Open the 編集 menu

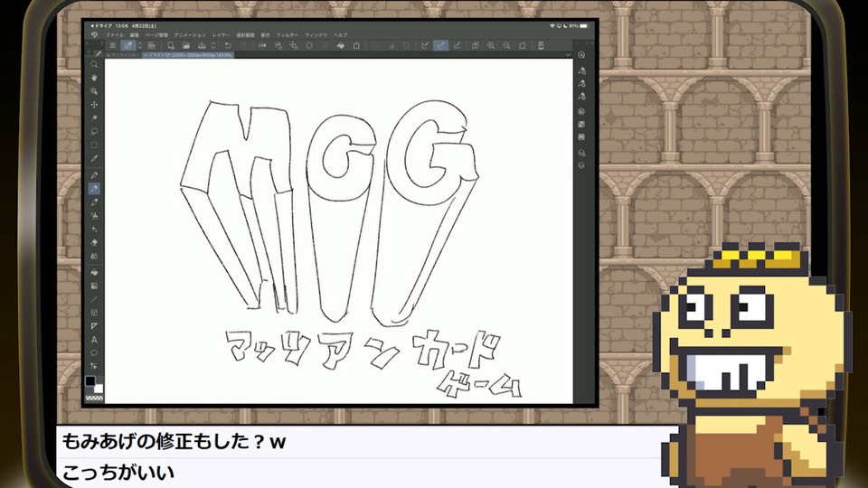(135, 35)
